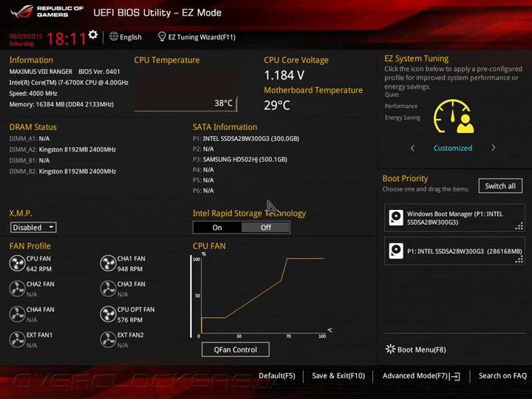Viewport: 532px width, 399px height.
Task: Click the CHA4 FAN fan icon
Action: (x=17, y=314)
